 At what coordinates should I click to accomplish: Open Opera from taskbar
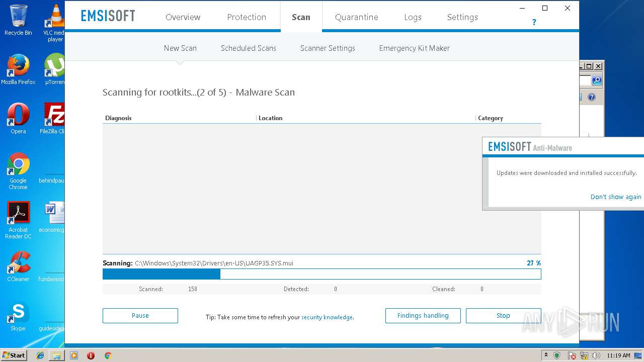point(91,355)
